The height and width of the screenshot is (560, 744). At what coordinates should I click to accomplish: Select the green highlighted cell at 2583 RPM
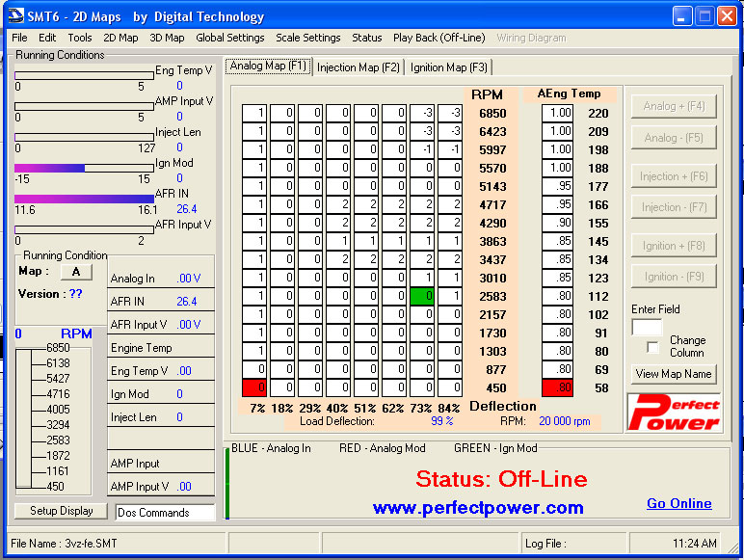[x=422, y=296]
